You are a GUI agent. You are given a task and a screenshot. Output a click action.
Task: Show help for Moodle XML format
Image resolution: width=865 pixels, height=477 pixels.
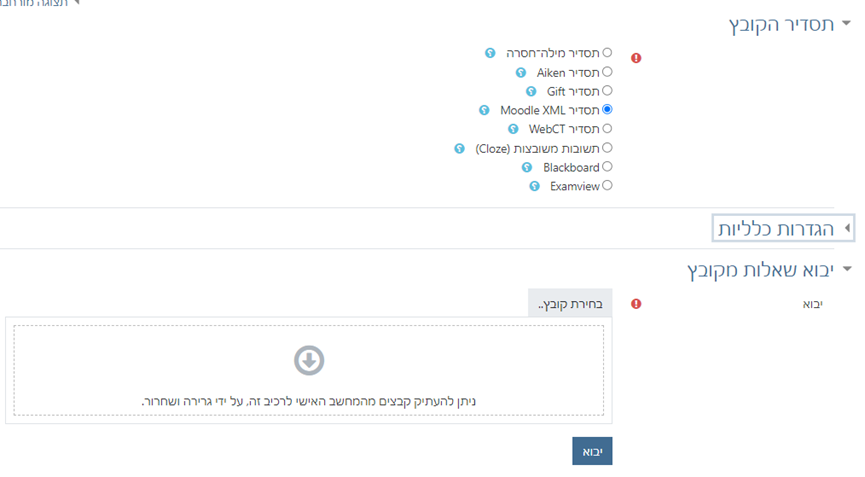tap(485, 110)
